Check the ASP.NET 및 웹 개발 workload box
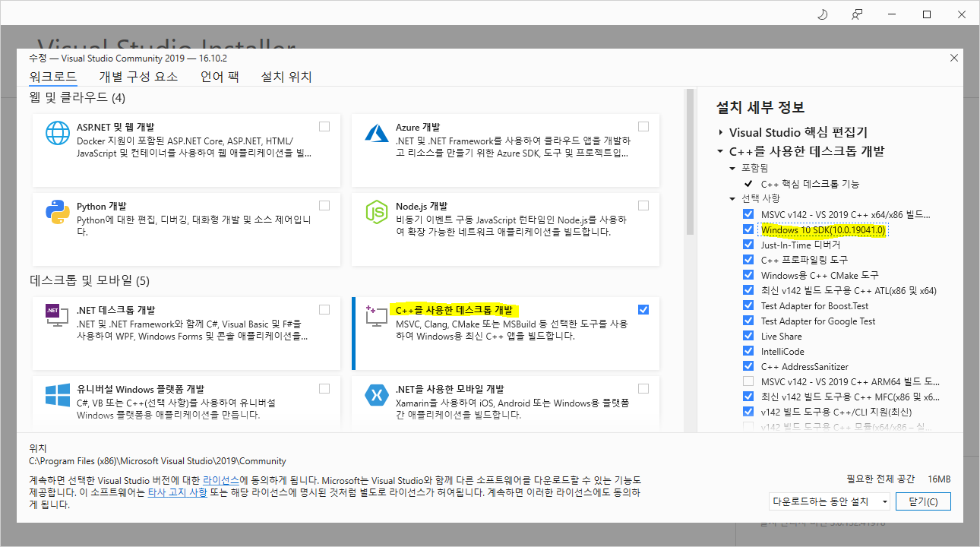The image size is (980, 547). [x=324, y=127]
